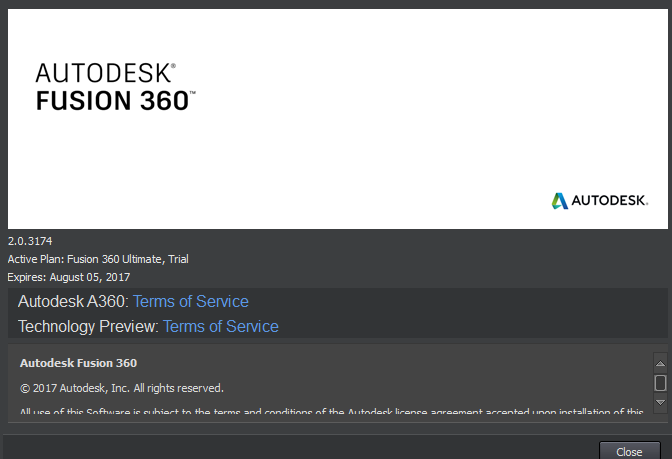The width and height of the screenshot is (672, 459).
Task: Click the bold FUSION 360 title text
Action: [115, 101]
